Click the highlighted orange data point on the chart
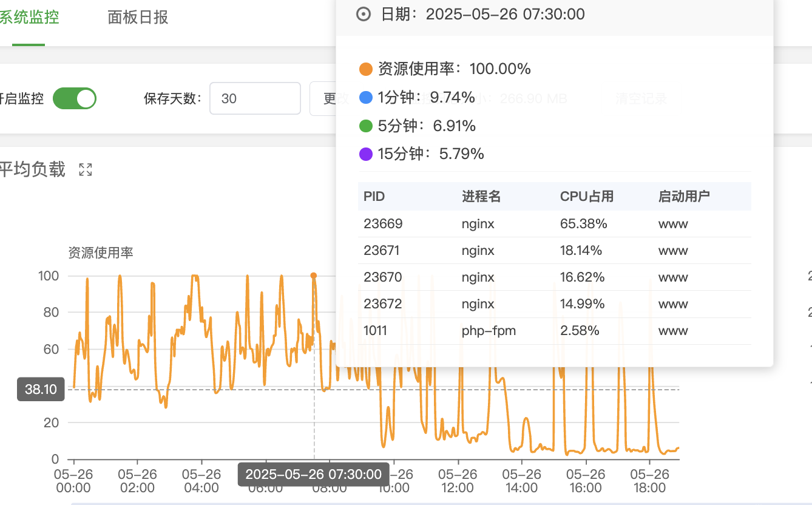This screenshot has height=505, width=812. point(314,276)
